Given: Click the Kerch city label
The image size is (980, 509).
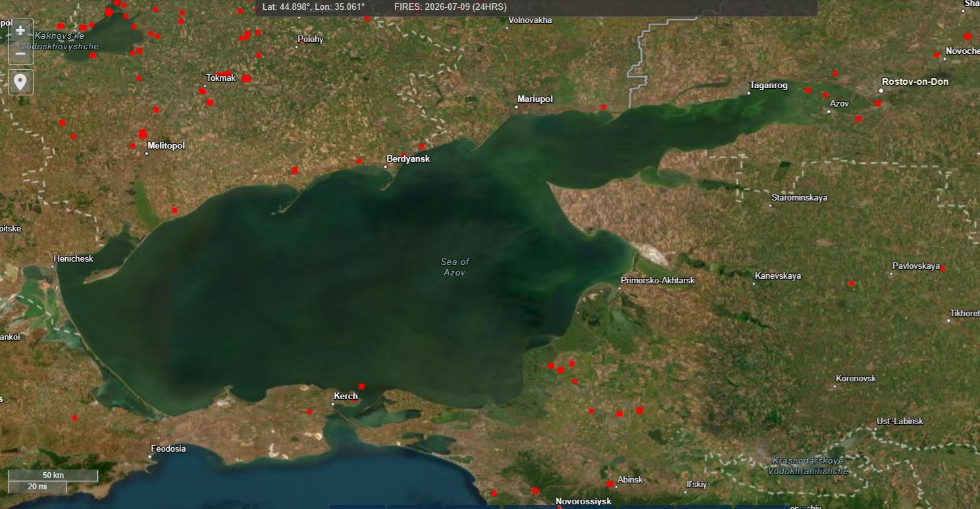Looking at the screenshot, I should click(346, 396).
